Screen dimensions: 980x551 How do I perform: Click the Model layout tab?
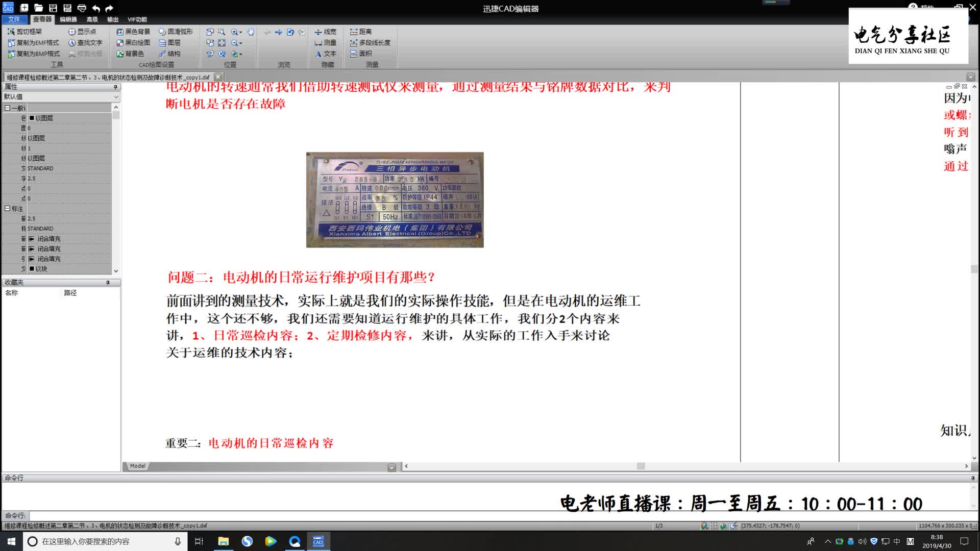(137, 466)
